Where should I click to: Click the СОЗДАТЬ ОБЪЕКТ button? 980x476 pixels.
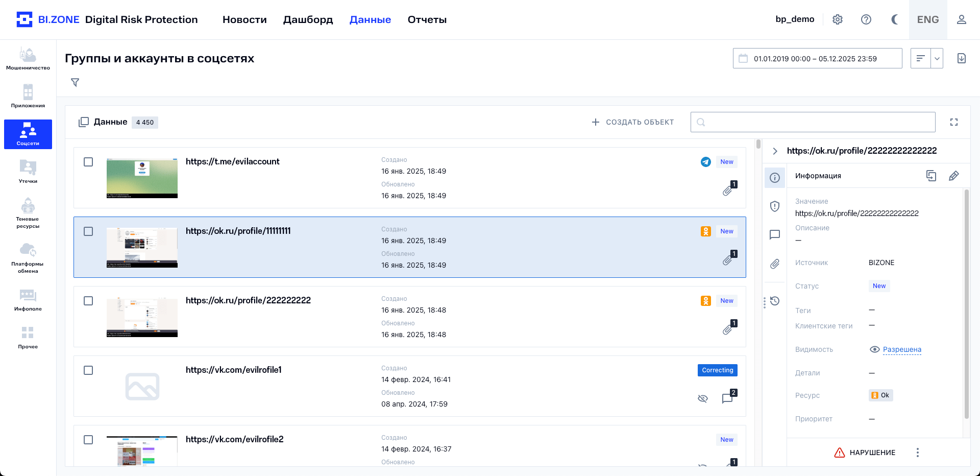(x=633, y=122)
